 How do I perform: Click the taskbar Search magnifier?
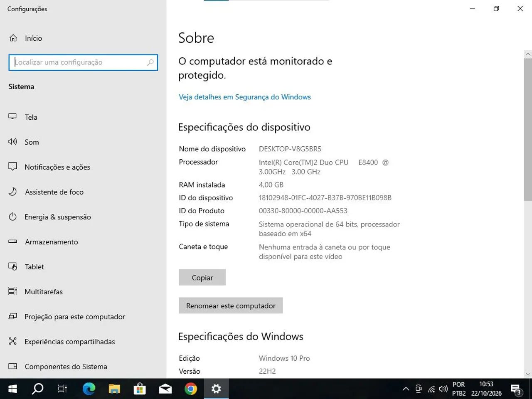[x=37, y=389]
